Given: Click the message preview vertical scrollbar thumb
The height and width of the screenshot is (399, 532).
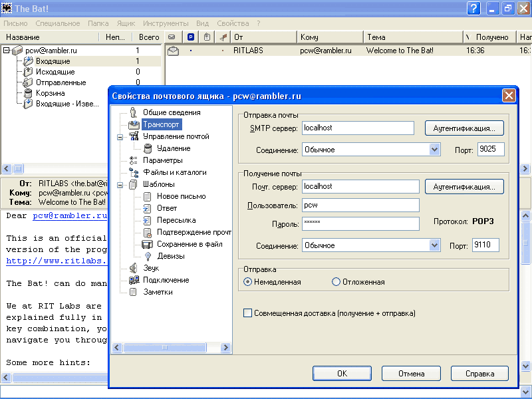Looking at the screenshot, I should coord(525,242).
